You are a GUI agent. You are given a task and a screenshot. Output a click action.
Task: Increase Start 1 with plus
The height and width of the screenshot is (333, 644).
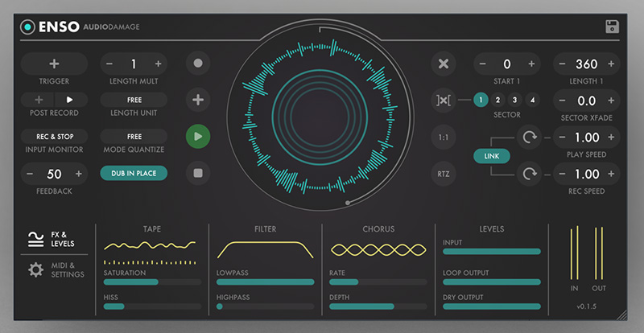coord(531,64)
